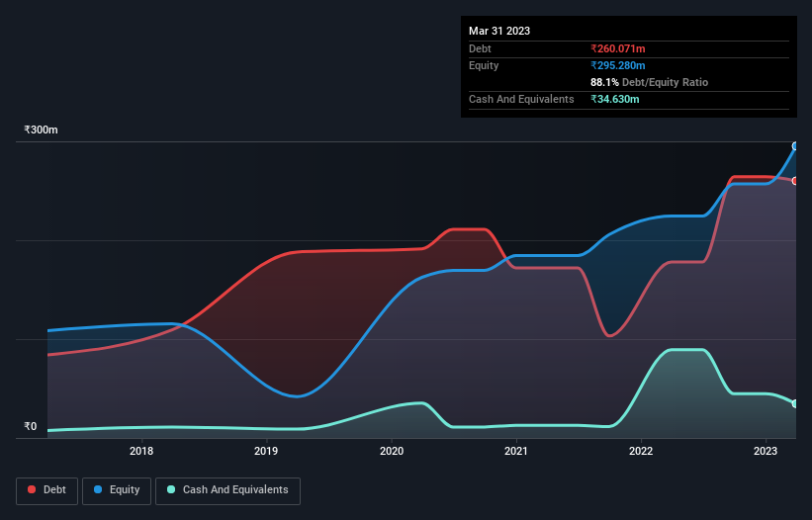
Task: Click the 2018 x-axis label
Action: pos(141,451)
